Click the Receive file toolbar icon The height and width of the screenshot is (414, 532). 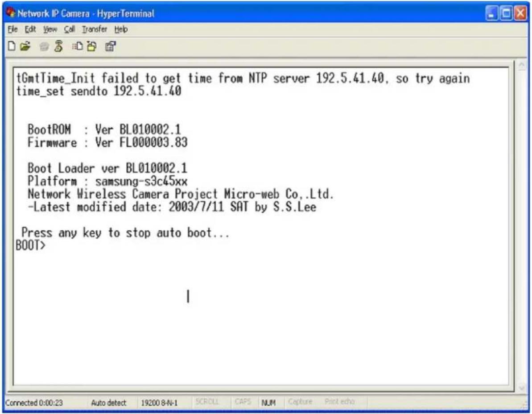[x=91, y=46]
